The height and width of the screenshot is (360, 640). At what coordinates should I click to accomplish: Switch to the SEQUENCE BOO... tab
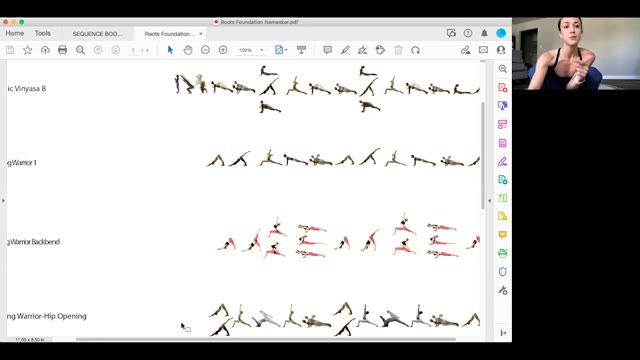point(97,34)
